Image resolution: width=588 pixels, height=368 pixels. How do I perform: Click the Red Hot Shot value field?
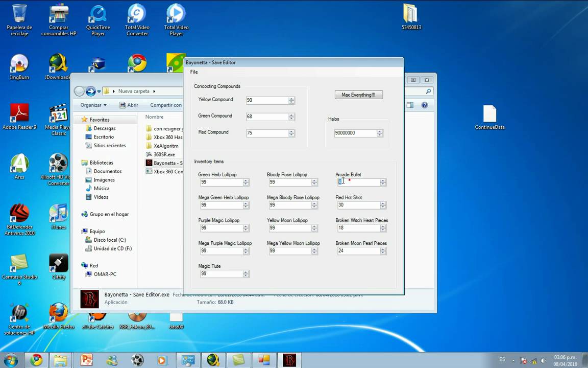[x=359, y=205]
